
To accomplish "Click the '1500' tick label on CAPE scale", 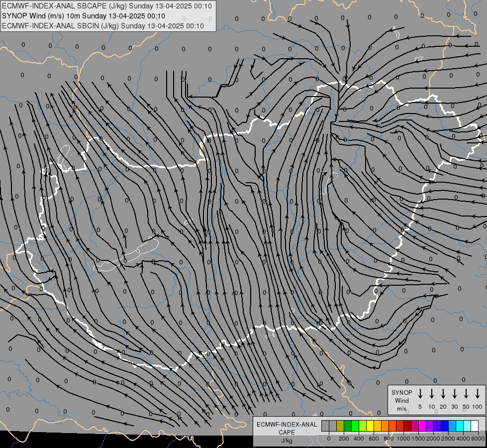I will pos(418,439).
